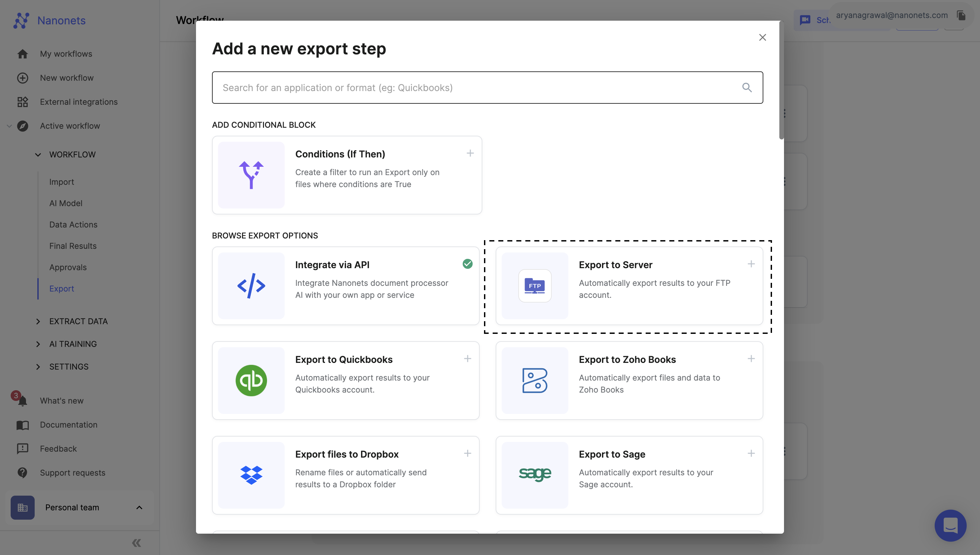
Task: Select the Export files to Dropbox title
Action: 347,454
